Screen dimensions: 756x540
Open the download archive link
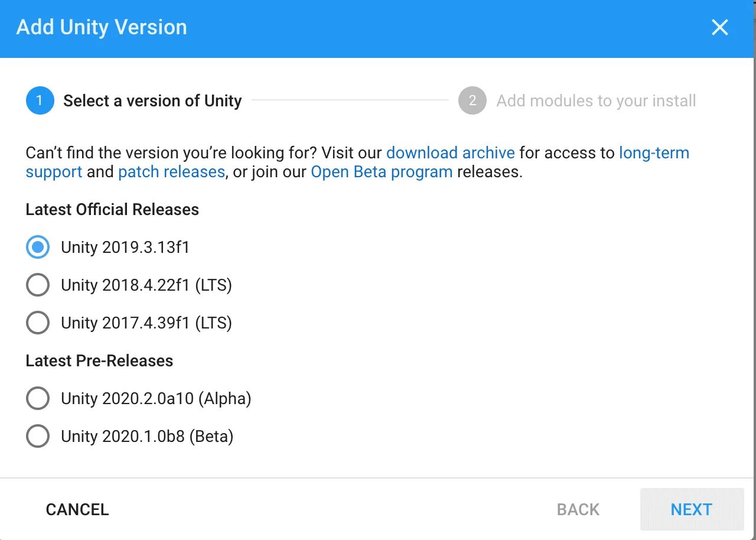point(450,153)
